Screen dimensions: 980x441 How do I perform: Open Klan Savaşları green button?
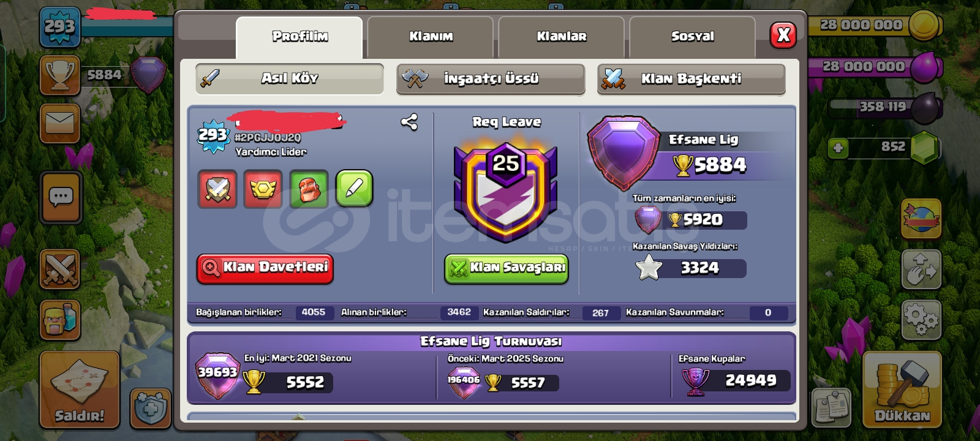click(506, 268)
